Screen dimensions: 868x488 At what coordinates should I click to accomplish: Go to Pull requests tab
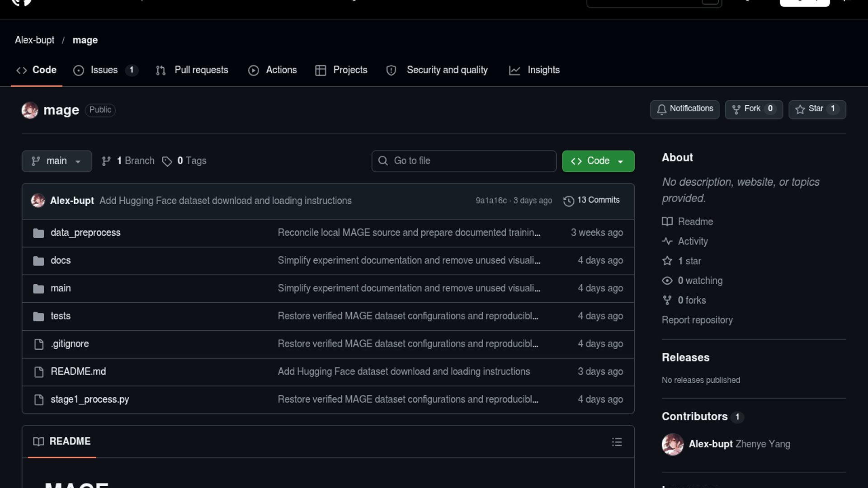click(x=192, y=70)
